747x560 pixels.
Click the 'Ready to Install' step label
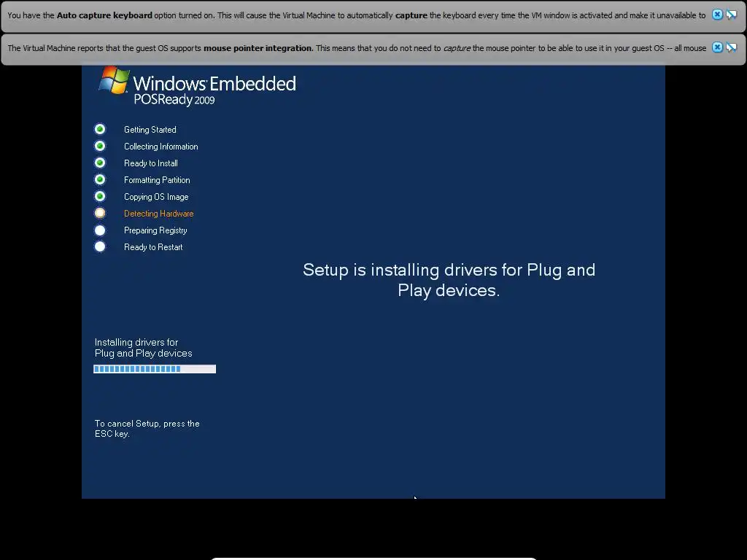point(151,163)
